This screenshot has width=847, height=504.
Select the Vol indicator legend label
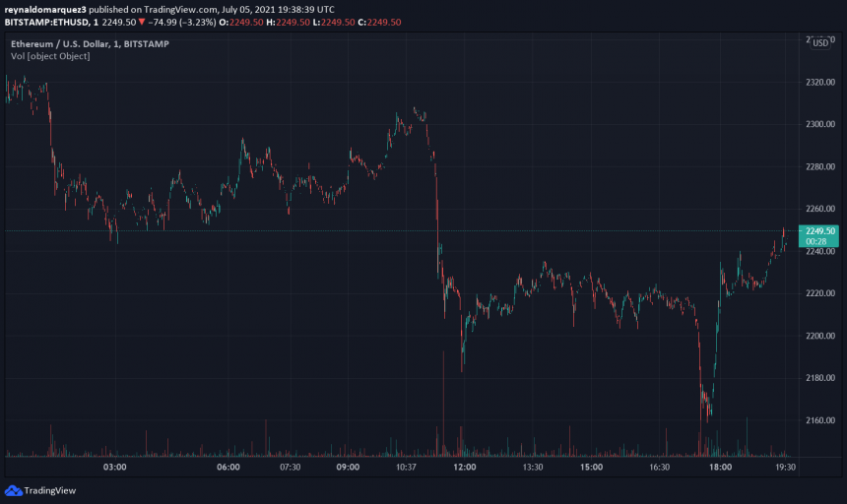point(50,56)
